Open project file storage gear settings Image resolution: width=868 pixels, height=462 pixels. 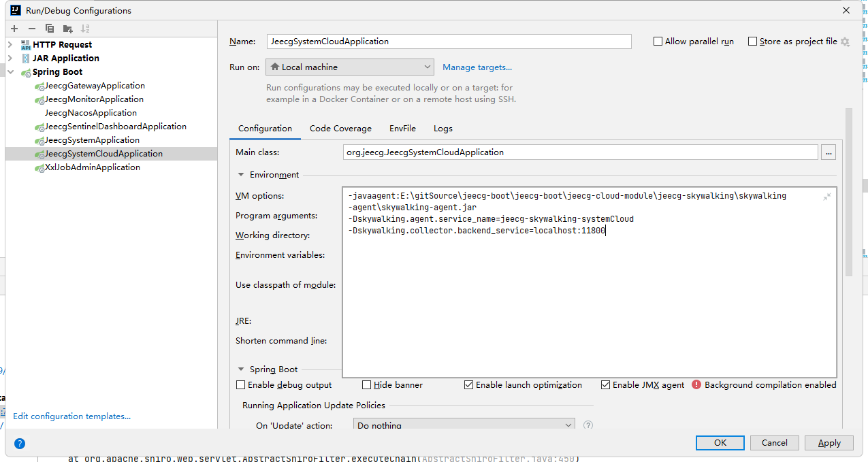pos(845,42)
